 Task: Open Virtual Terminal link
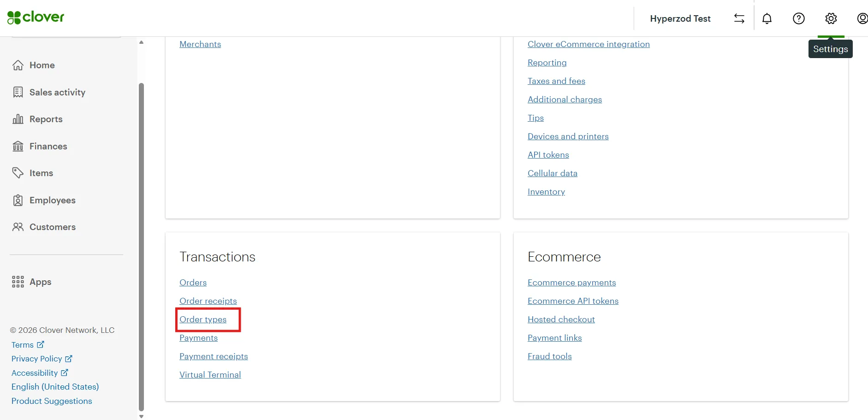point(210,375)
